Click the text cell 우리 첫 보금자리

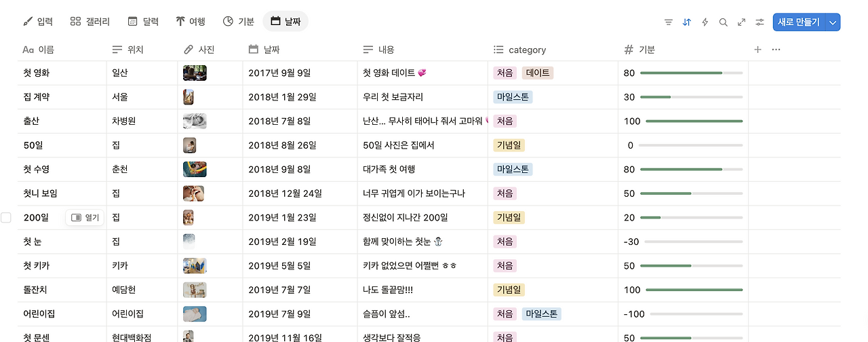click(422, 97)
